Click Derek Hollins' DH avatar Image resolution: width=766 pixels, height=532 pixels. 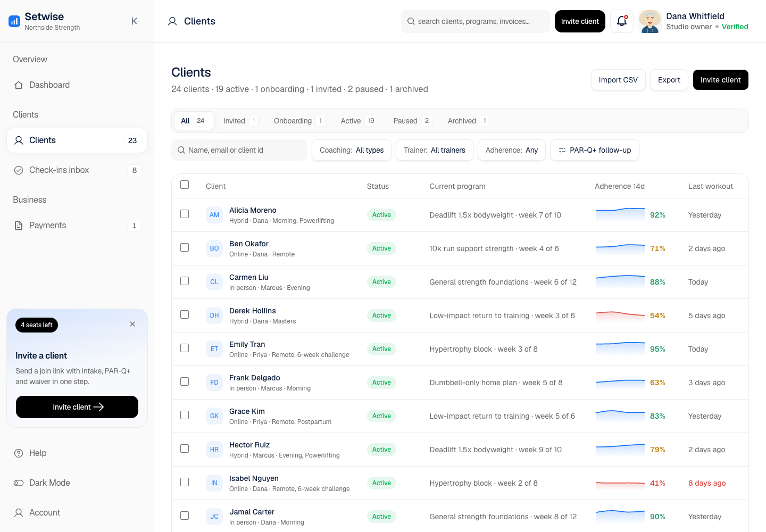pos(214,315)
